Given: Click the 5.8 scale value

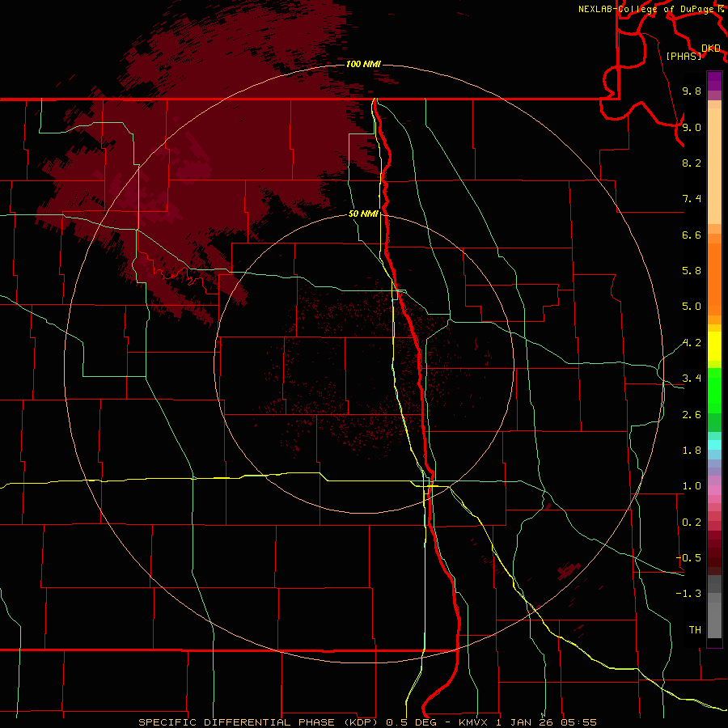Looking at the screenshot, I should point(692,271).
